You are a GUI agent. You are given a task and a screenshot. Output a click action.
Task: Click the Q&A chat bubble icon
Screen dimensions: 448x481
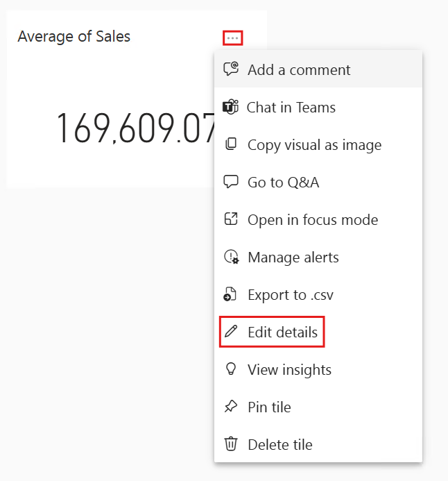231,182
